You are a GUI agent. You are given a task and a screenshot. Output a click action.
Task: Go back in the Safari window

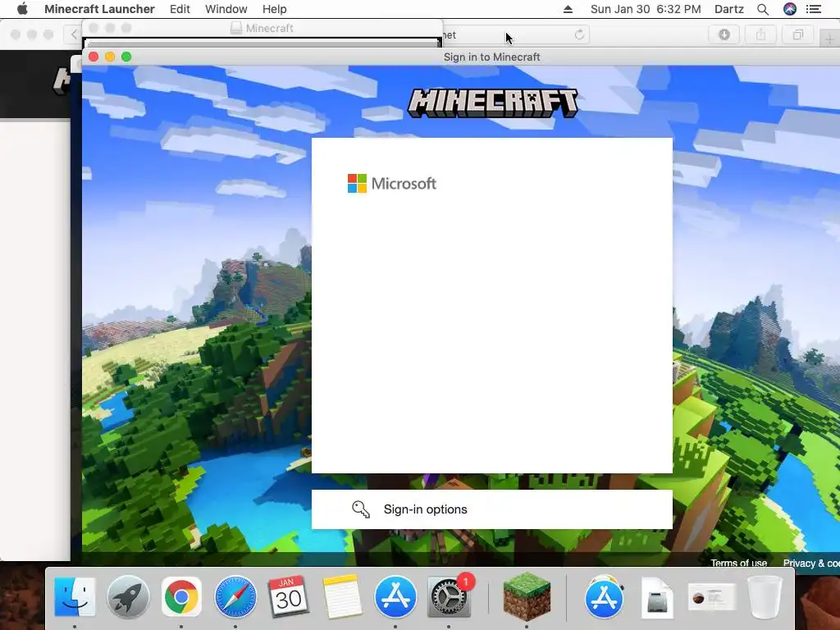pyautogui.click(x=74, y=34)
